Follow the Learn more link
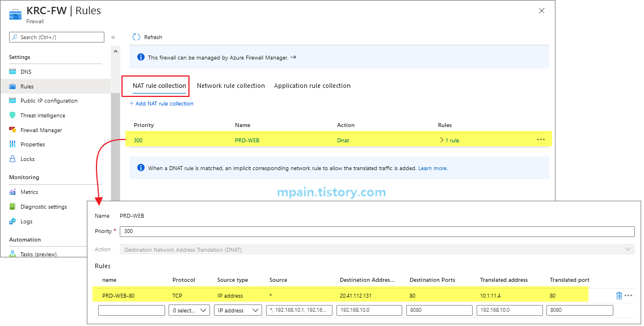The height and width of the screenshot is (326, 644). [433, 168]
